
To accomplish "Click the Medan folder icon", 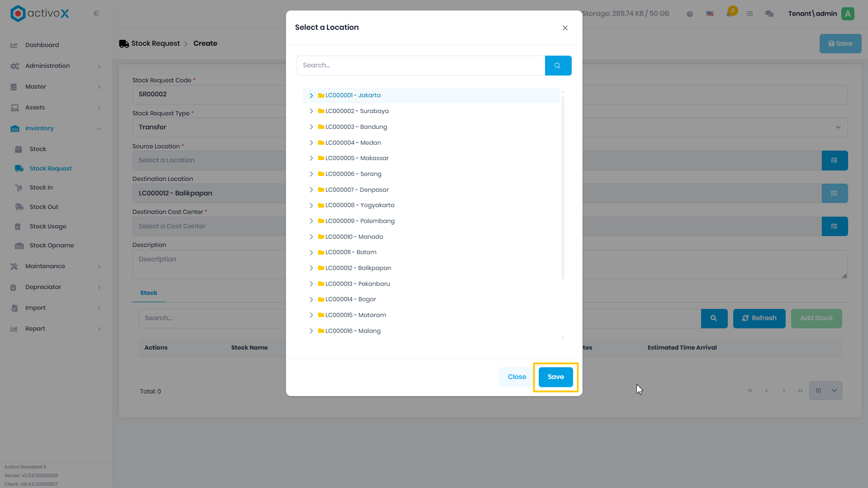I will [x=321, y=143].
